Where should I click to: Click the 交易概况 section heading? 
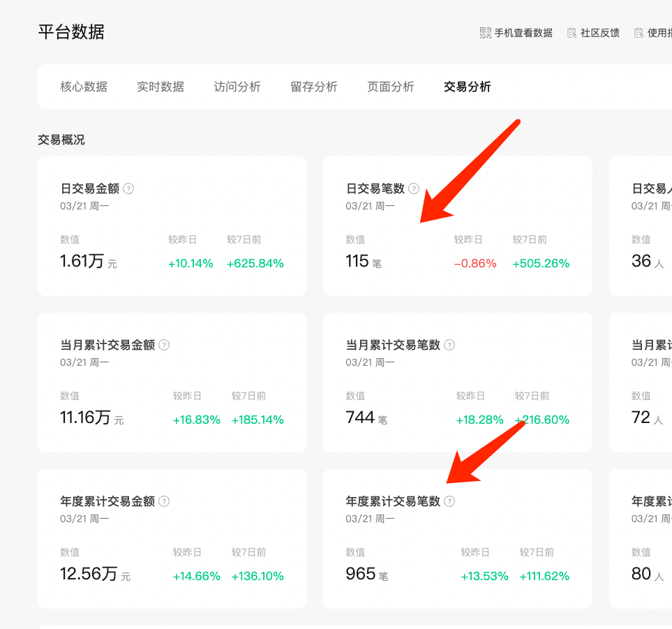pos(61,140)
